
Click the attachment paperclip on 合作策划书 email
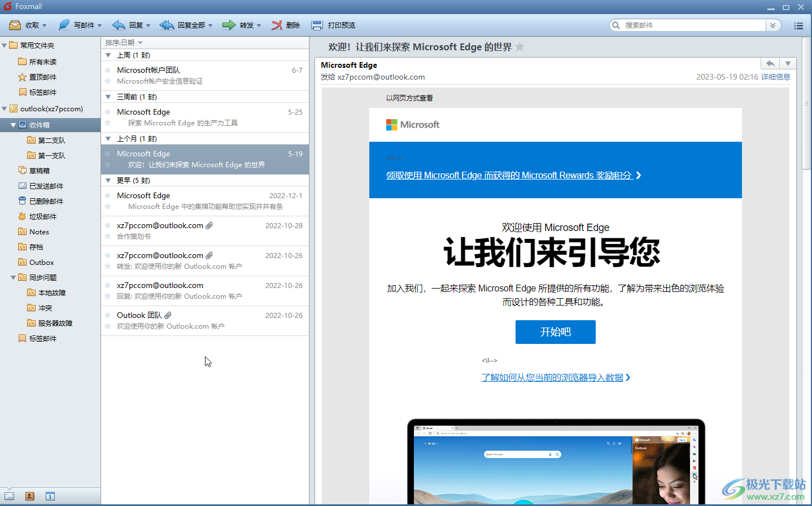click(x=209, y=225)
